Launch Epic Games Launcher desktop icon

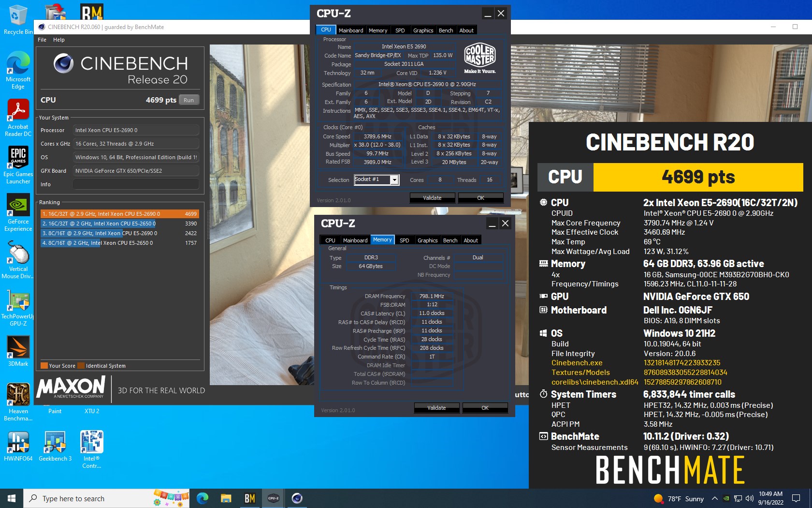tap(18, 165)
